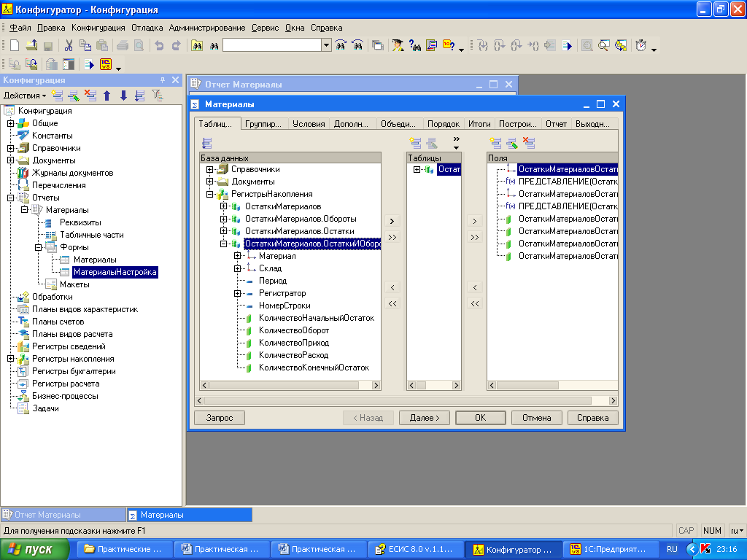Toggle the pin on Конфигурация panel
747x560 pixels.
[x=163, y=80]
